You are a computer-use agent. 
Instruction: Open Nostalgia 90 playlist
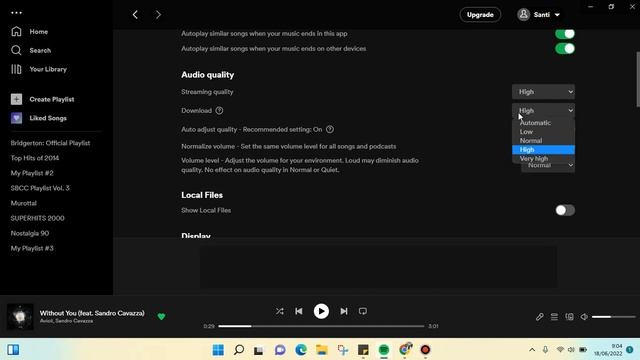[30, 233]
